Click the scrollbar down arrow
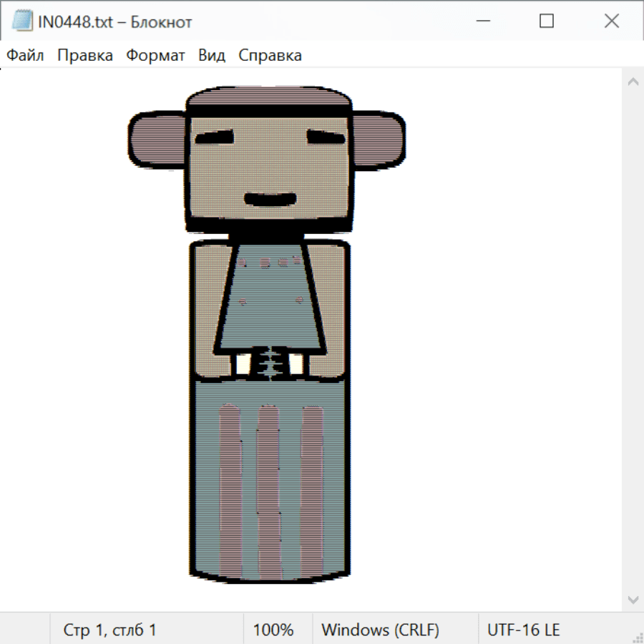This screenshot has height=644, width=644. click(x=633, y=599)
